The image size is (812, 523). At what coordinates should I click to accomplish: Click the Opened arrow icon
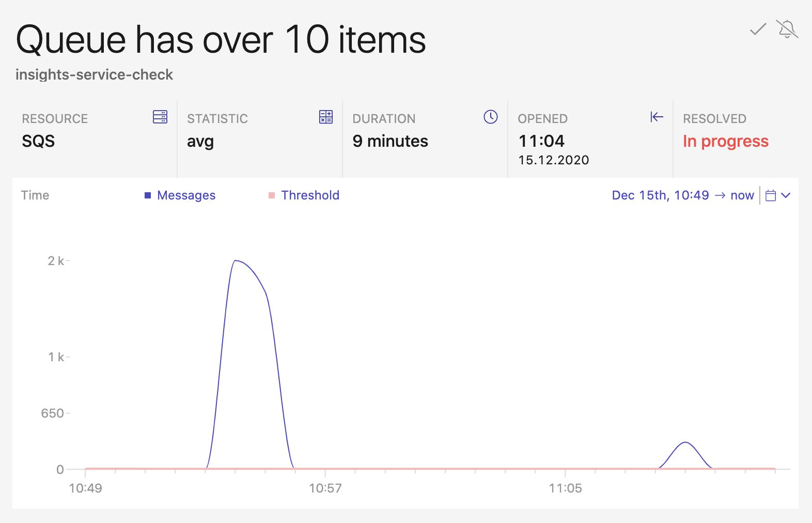click(657, 117)
